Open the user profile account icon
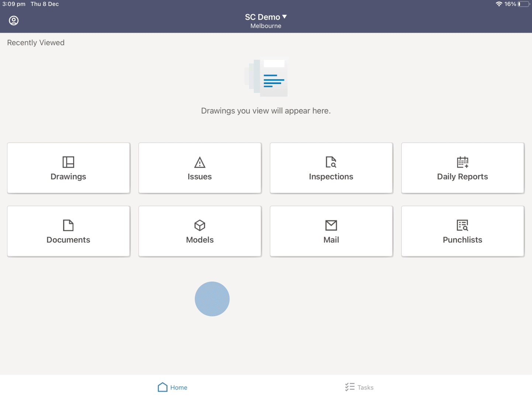The width and height of the screenshot is (532, 398). 14,21
